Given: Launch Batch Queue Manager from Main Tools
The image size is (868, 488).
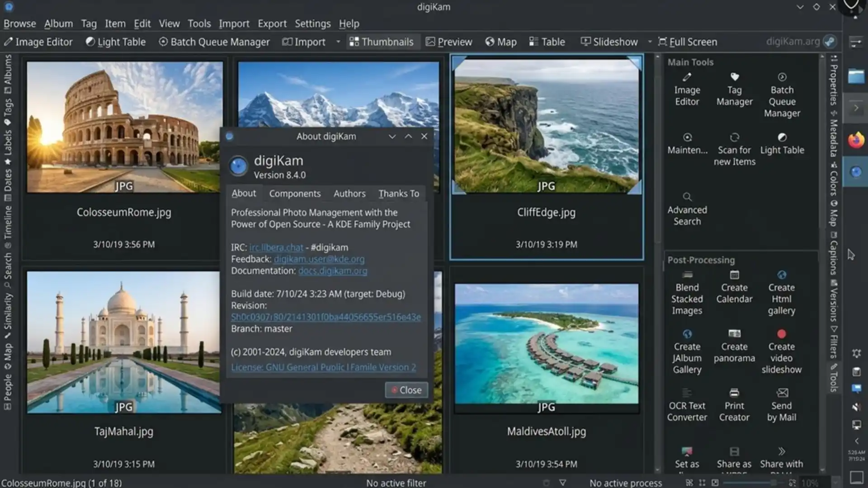Looking at the screenshot, I should 782,95.
